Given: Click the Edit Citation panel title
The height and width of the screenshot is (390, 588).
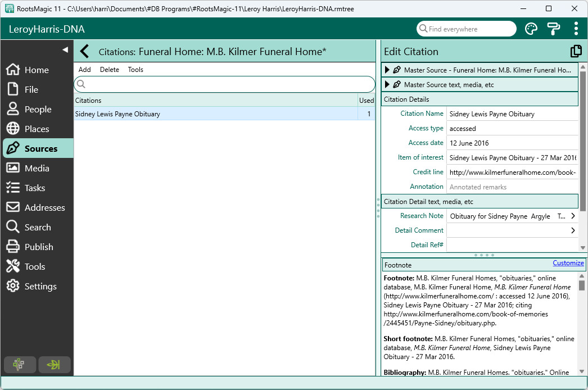Looking at the screenshot, I should coord(411,51).
